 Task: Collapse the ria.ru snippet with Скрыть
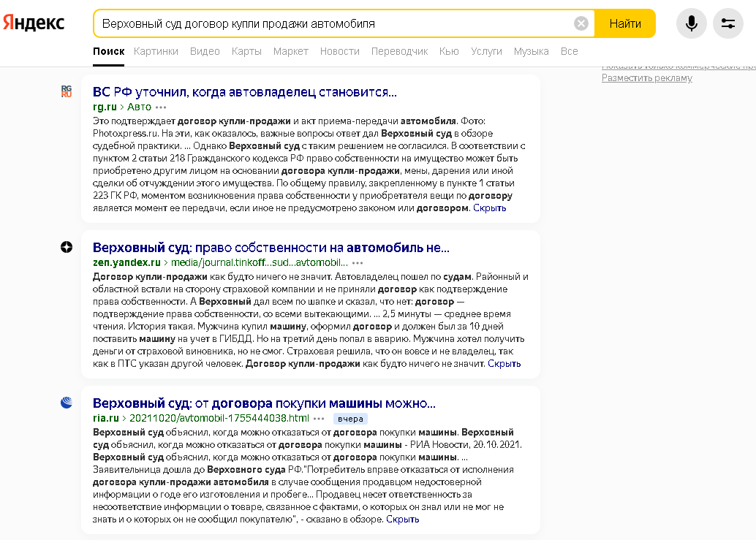tap(403, 520)
